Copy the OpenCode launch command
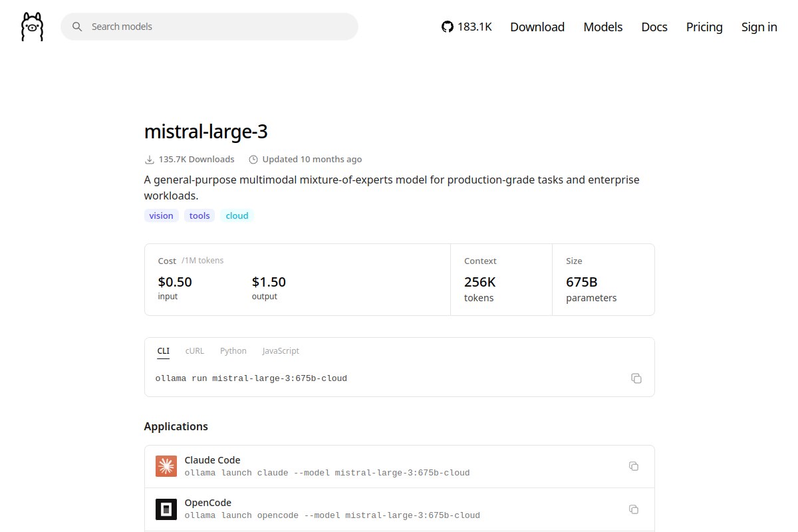This screenshot has width=798, height=532. point(634,509)
